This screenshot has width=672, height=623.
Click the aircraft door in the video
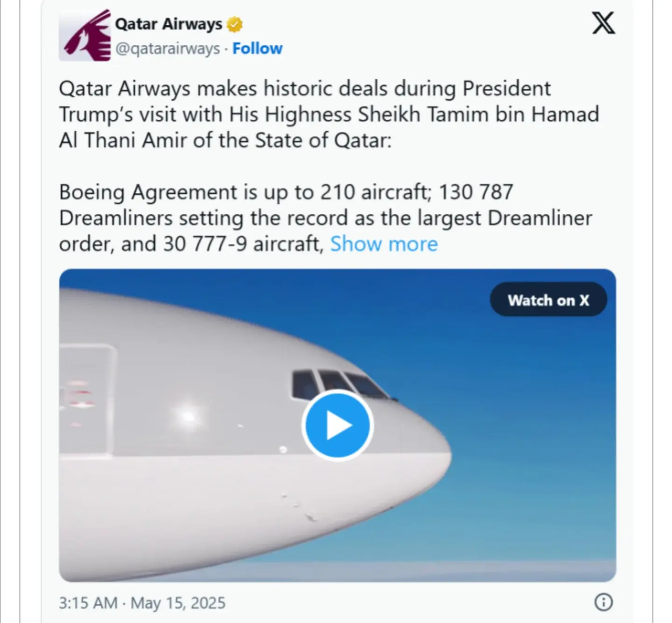pyautogui.click(x=87, y=399)
